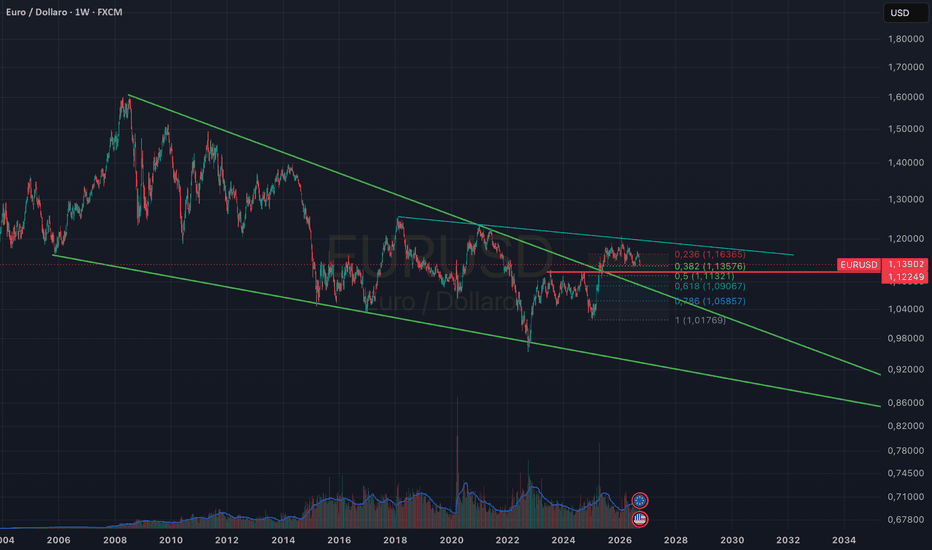Click the EU flag economic event icon
This screenshot has width=932, height=550.
640,500
